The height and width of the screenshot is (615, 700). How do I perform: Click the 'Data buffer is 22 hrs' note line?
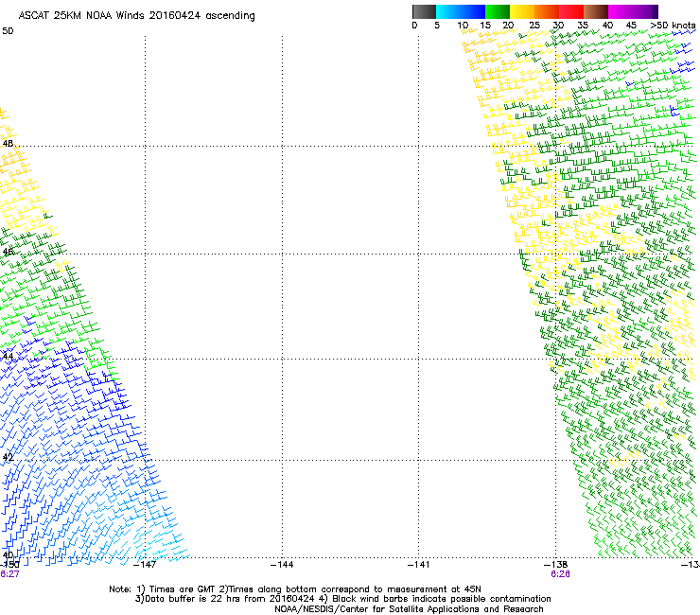tap(342, 599)
